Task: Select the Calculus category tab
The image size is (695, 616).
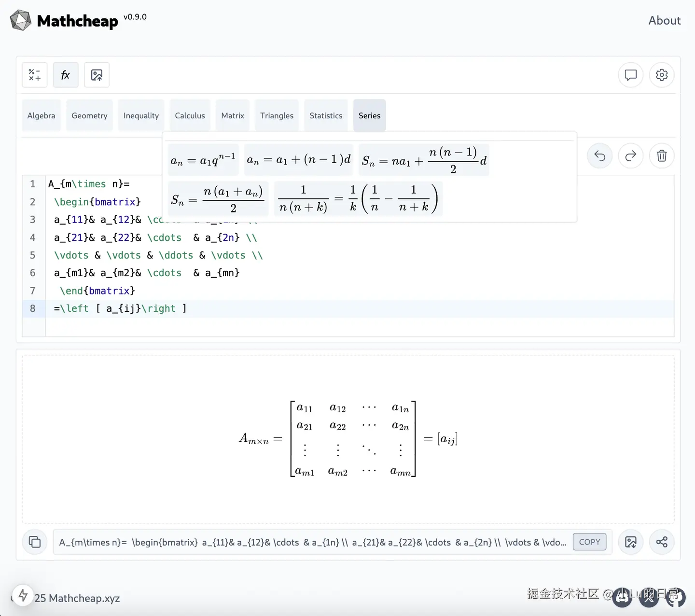Action: tap(190, 115)
